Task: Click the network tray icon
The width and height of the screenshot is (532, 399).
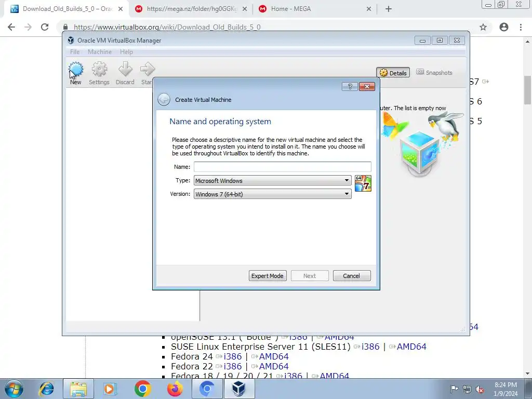Action: point(467,390)
